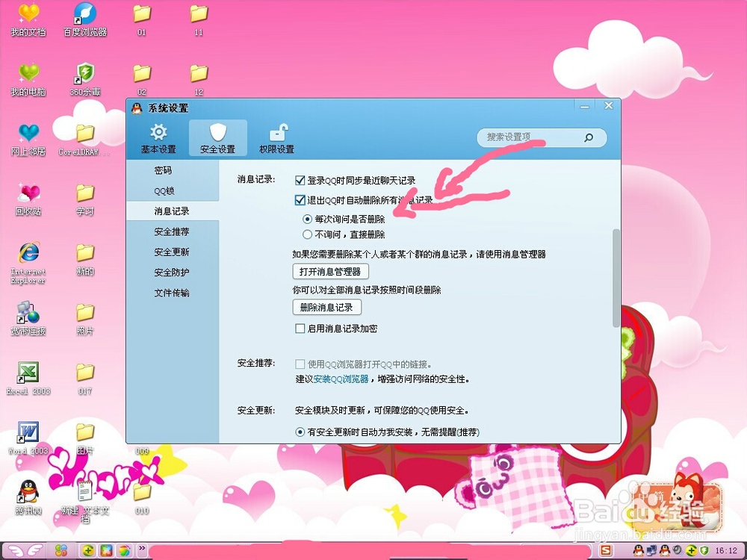The image size is (747, 560).
Task: Select radio 不询问，直接删除
Action: click(307, 234)
